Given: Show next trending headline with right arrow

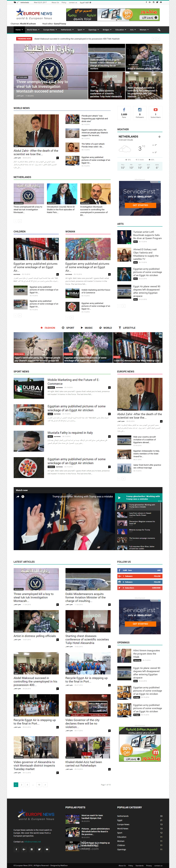Looking at the screenshot, I should pyautogui.click(x=158, y=39).
